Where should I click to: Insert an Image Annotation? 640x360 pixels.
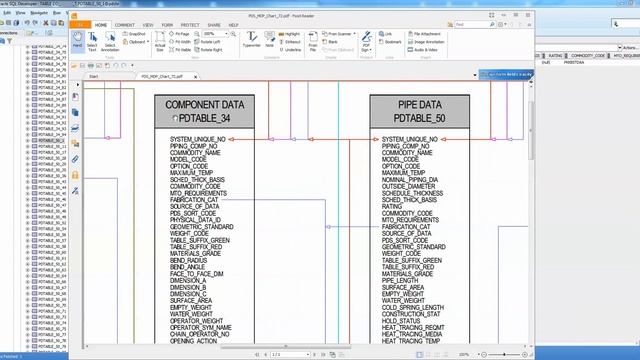tap(426, 42)
